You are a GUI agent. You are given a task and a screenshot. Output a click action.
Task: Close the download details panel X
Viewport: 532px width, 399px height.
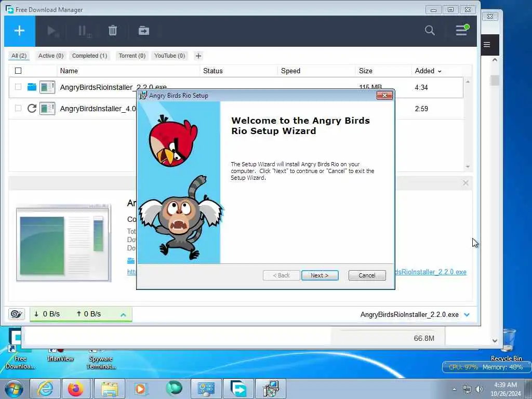(x=465, y=183)
